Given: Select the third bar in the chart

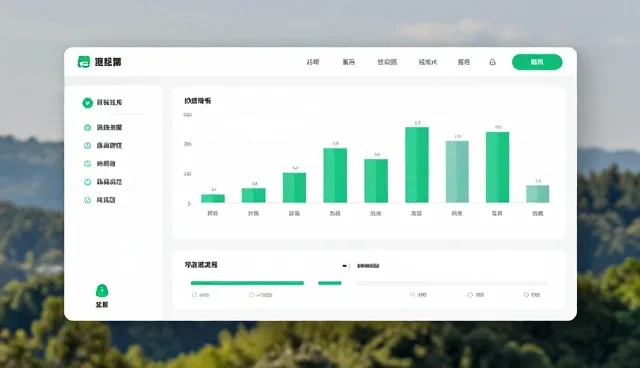Looking at the screenshot, I should [294, 188].
